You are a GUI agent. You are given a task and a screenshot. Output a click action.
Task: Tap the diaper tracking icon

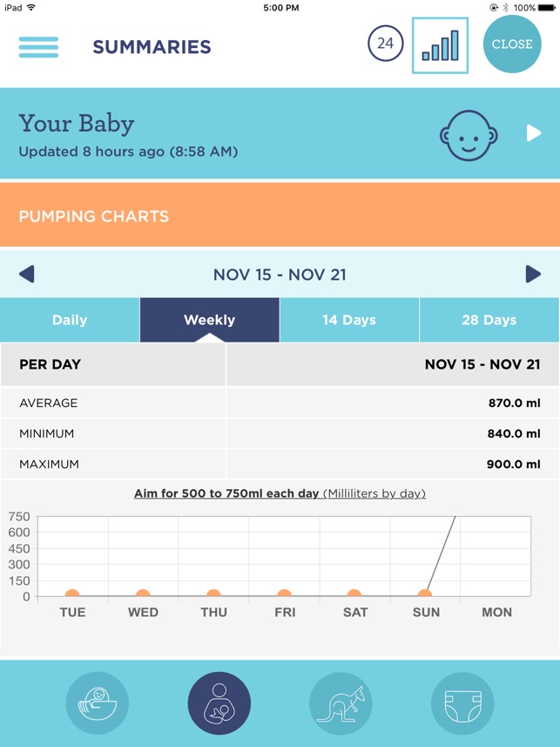click(462, 703)
